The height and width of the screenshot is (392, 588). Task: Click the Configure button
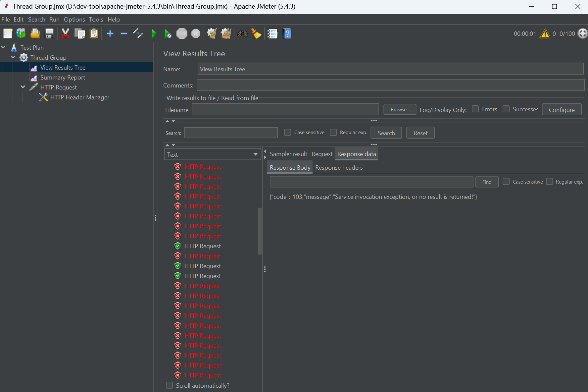(562, 110)
